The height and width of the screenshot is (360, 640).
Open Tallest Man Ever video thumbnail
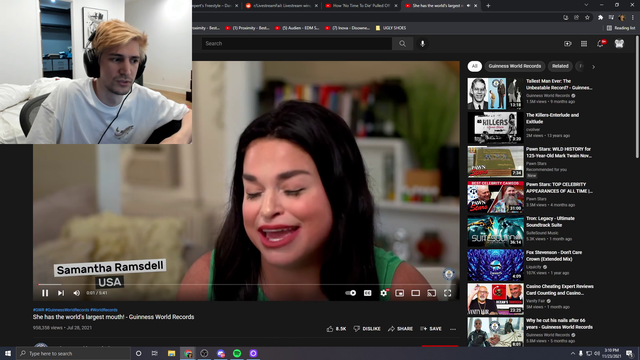495,93
